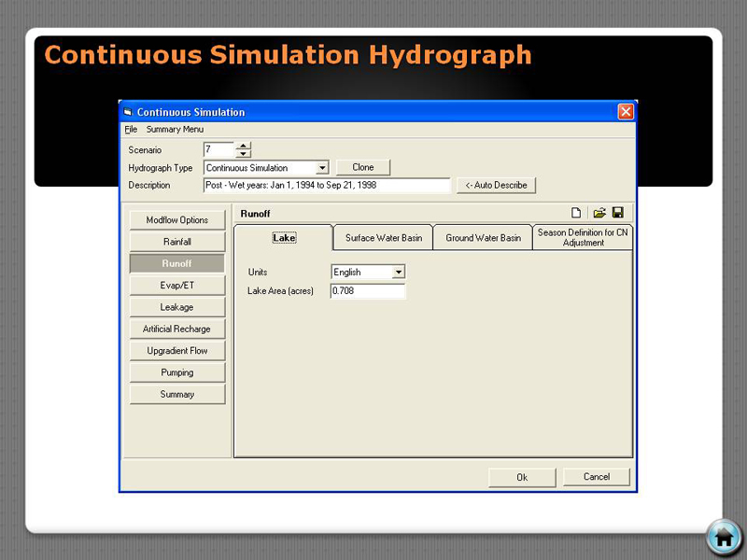747x560 pixels.
Task: Open the Summary Menu
Action: pos(175,130)
